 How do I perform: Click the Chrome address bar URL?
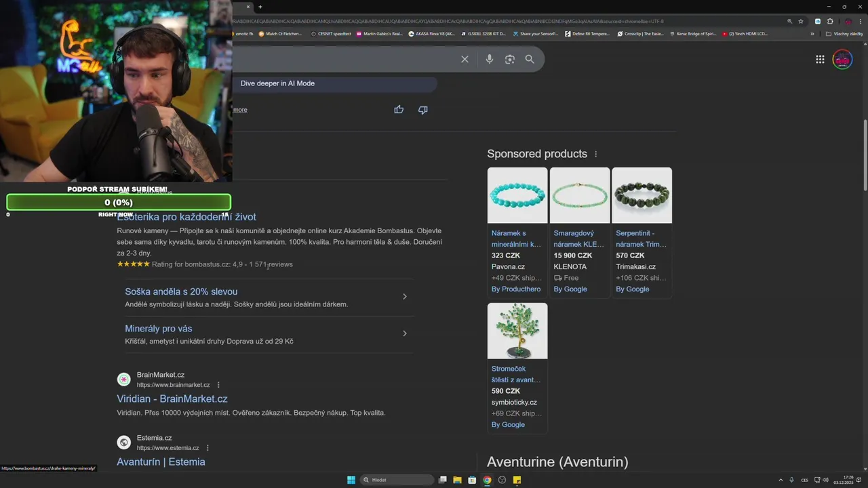[448, 21]
